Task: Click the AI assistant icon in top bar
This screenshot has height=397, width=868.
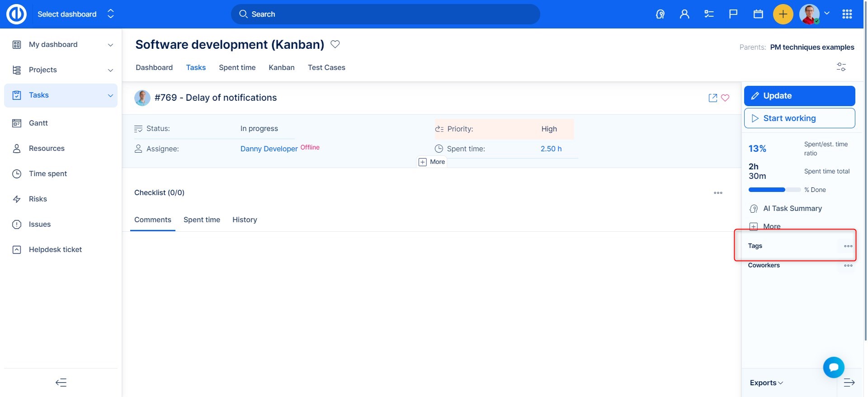Action: (660, 14)
